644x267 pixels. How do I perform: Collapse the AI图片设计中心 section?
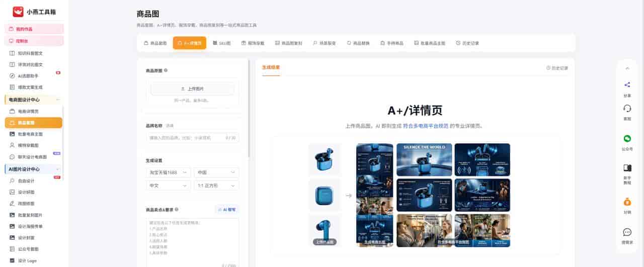(x=58, y=169)
